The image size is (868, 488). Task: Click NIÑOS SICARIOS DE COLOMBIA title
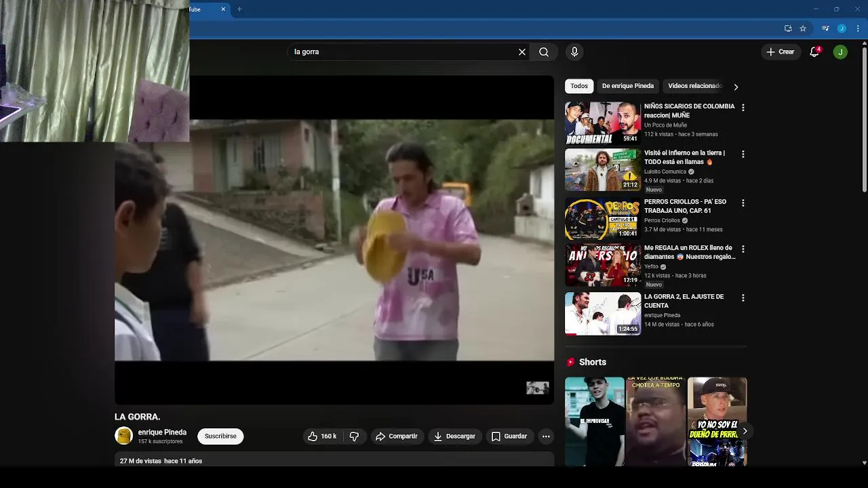coord(689,111)
